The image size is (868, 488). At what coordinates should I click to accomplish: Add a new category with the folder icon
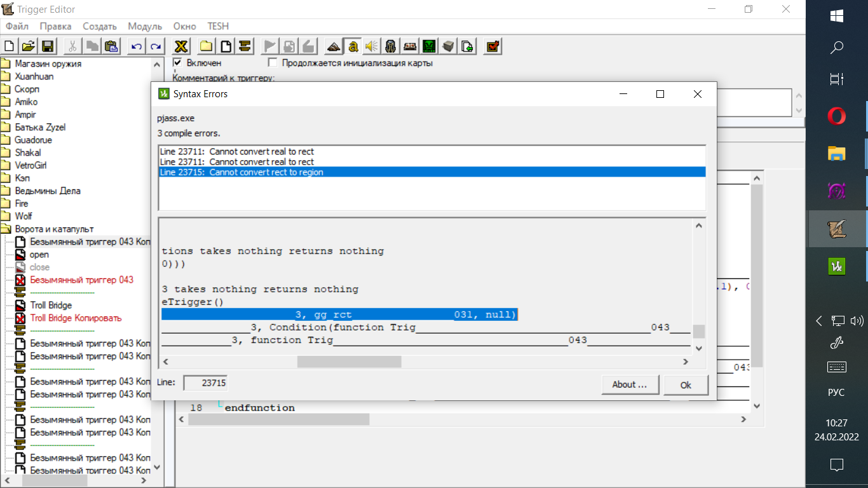click(x=207, y=46)
